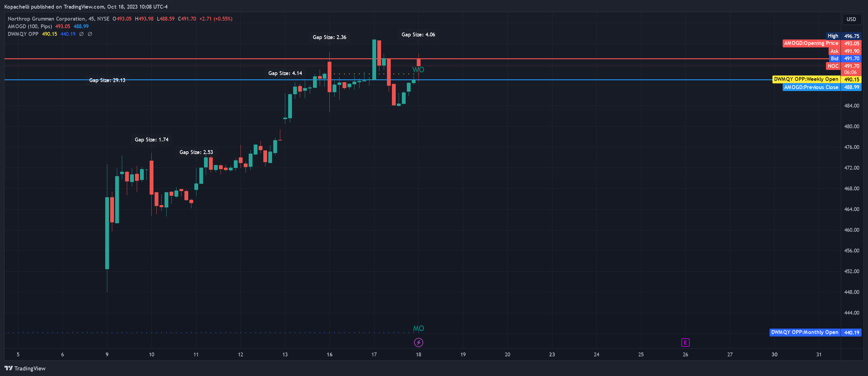Select the Northrop Grumman Corporation symbol title

[x=46, y=19]
